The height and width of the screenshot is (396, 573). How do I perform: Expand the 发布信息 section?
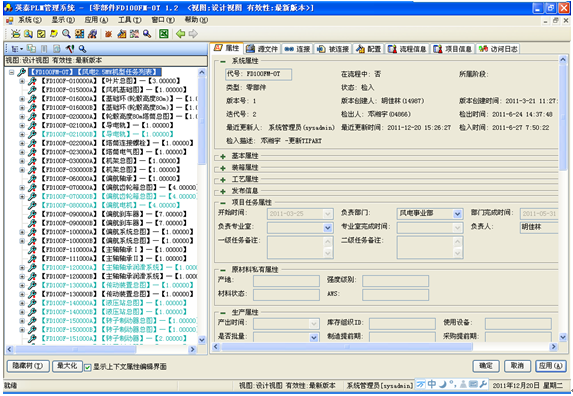pyautogui.click(x=223, y=191)
